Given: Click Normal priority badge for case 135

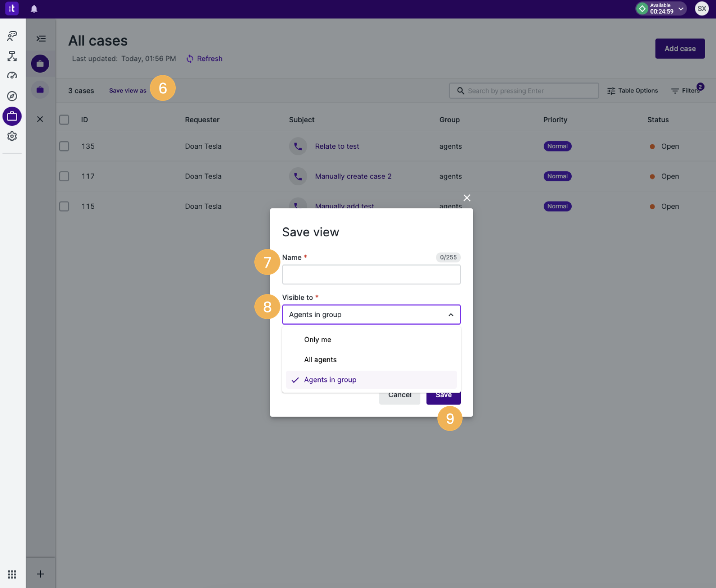Looking at the screenshot, I should [x=557, y=146].
